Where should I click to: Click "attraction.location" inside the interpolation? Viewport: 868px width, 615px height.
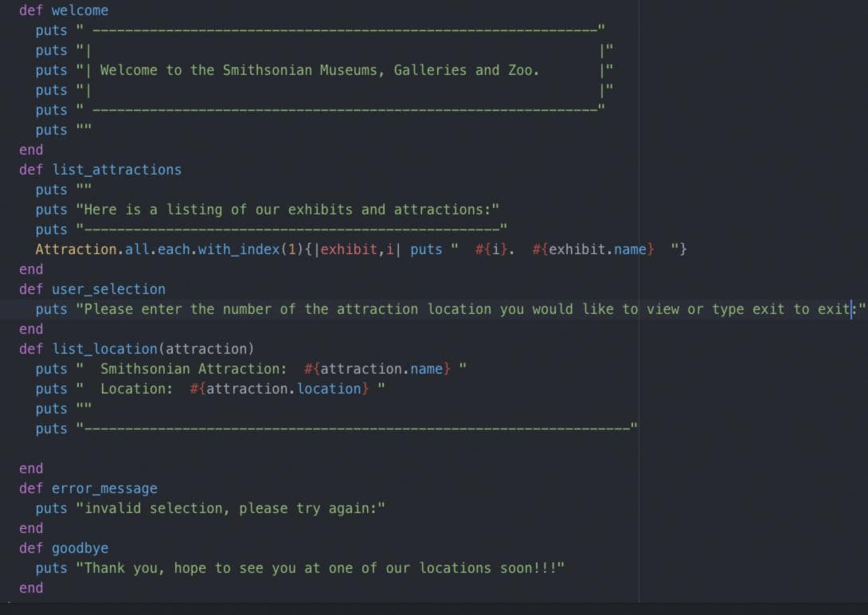pyautogui.click(x=284, y=389)
